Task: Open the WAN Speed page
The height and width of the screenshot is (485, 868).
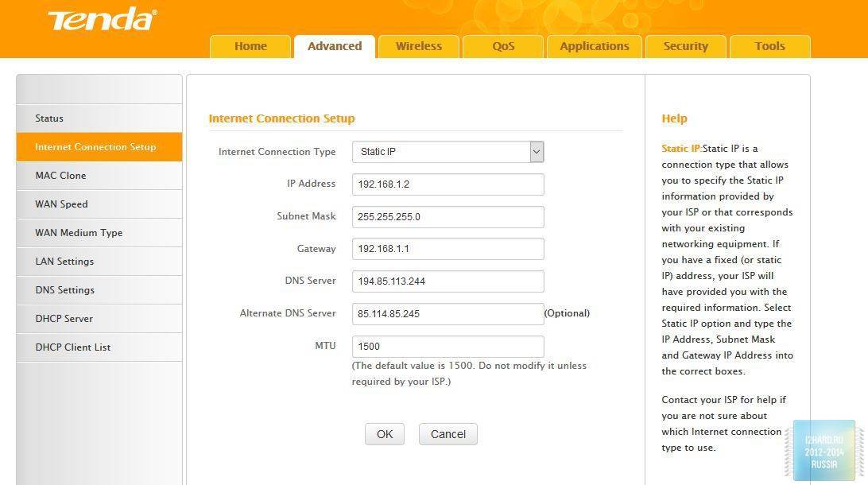Action: tap(61, 204)
